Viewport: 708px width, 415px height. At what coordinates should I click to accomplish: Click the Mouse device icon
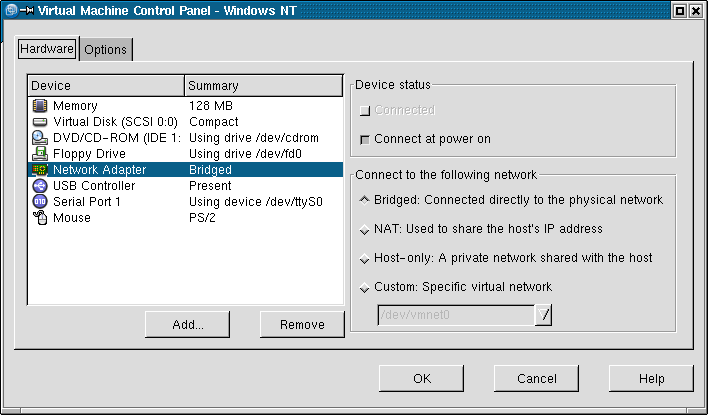(x=40, y=218)
